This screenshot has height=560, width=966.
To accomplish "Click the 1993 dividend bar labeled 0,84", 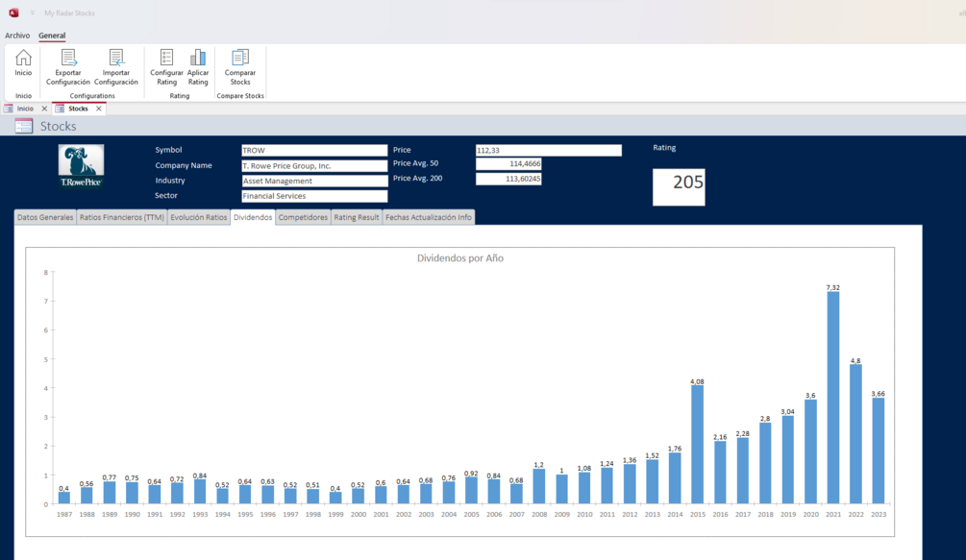I will point(200,492).
